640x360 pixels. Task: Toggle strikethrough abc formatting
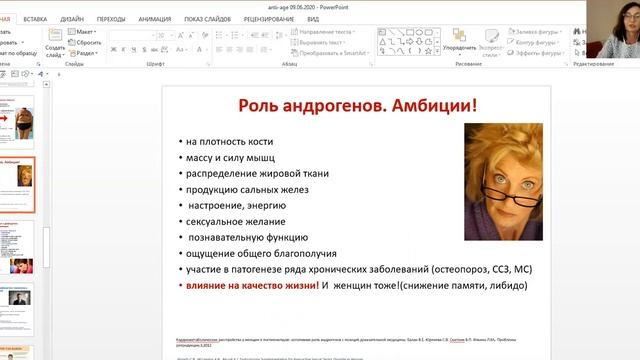click(154, 50)
